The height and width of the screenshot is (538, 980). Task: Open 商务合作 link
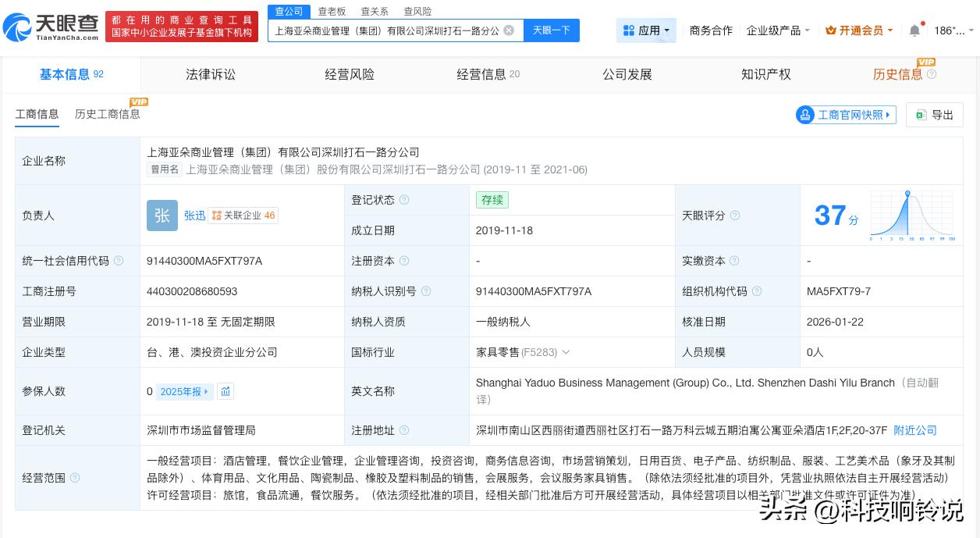tap(711, 30)
